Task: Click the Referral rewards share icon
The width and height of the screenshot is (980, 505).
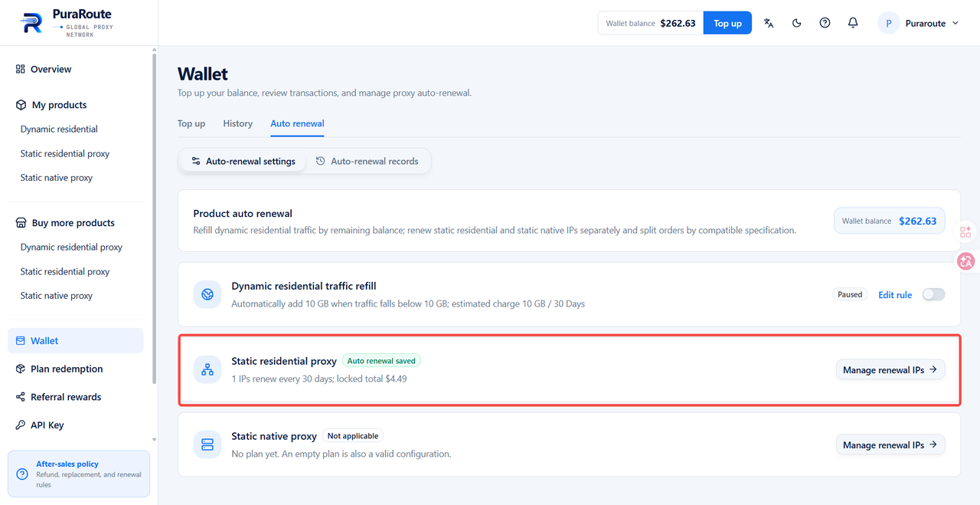Action: point(21,397)
